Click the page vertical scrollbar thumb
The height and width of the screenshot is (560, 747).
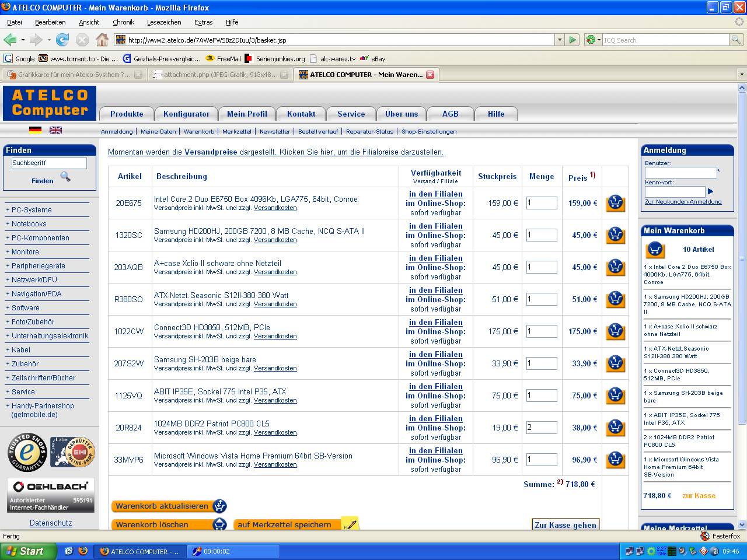click(742, 258)
